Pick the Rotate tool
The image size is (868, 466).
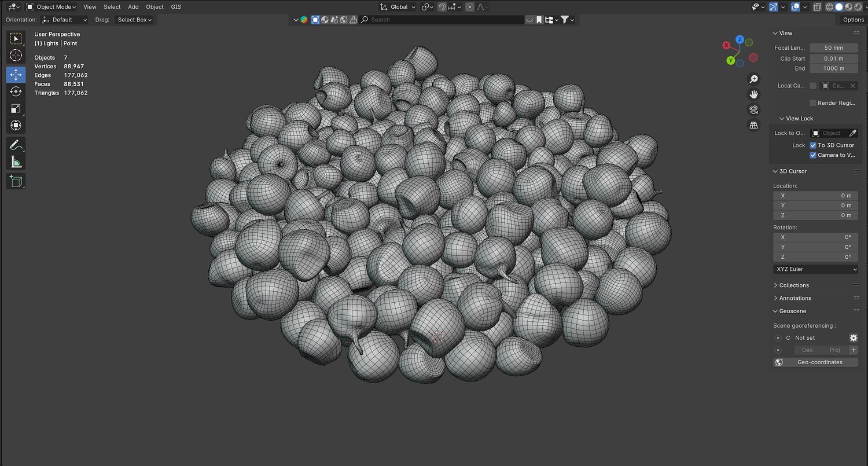16,91
